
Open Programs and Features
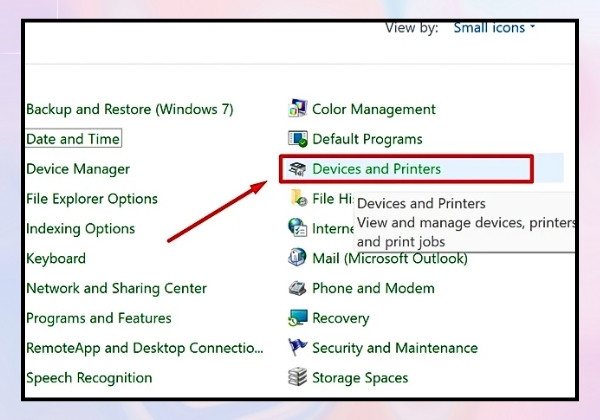tap(99, 318)
